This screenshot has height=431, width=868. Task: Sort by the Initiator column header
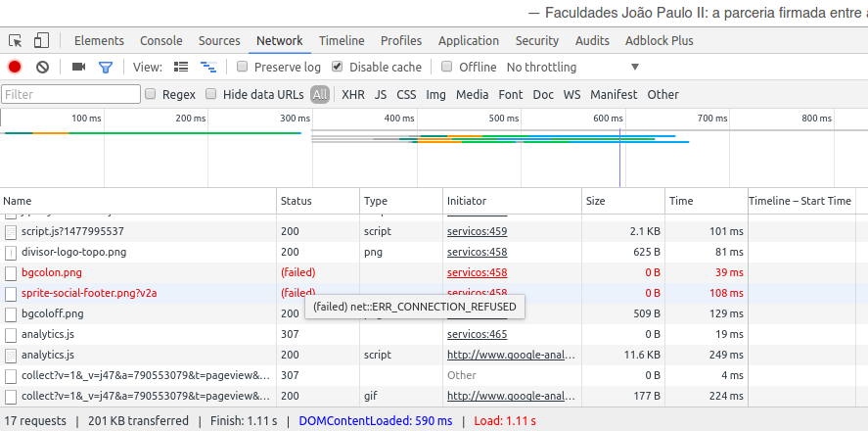tap(513, 201)
